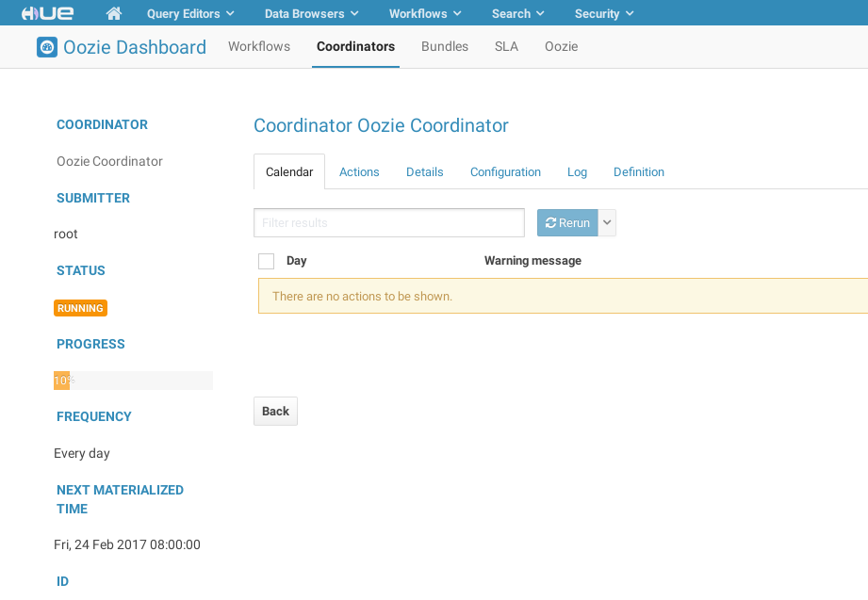Expand the Data Browsers menu
Viewport: 868px width, 600px height.
311,13
